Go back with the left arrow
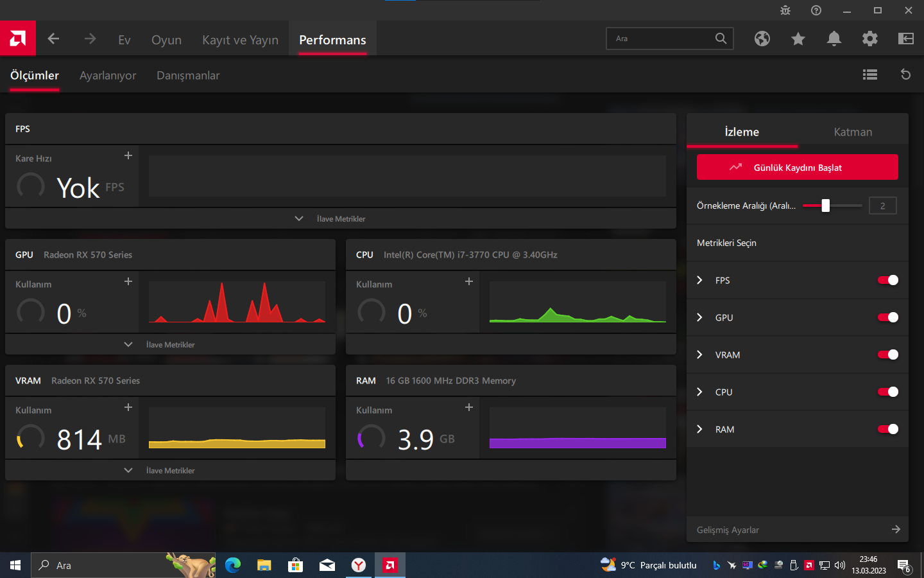The image size is (924, 578). click(x=53, y=39)
